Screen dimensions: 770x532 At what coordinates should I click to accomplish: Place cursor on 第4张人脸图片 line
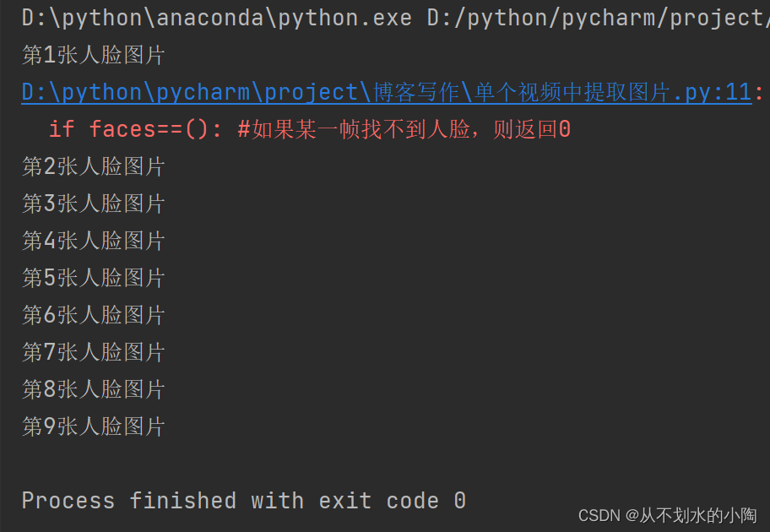(93, 241)
